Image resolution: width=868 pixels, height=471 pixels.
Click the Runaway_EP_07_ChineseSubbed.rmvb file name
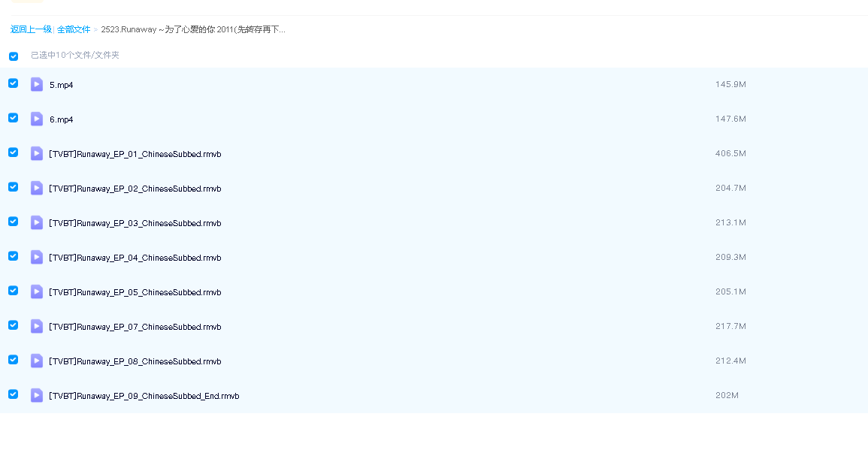pyautogui.click(x=135, y=327)
